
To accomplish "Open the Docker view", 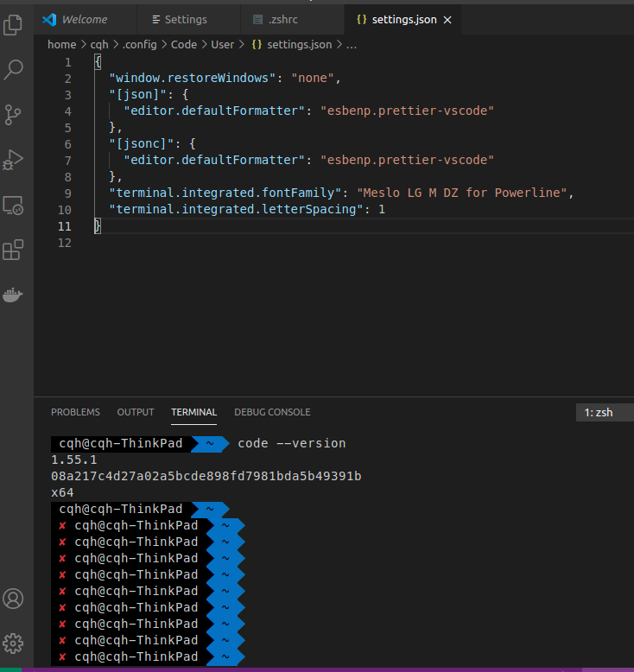I will point(13,295).
